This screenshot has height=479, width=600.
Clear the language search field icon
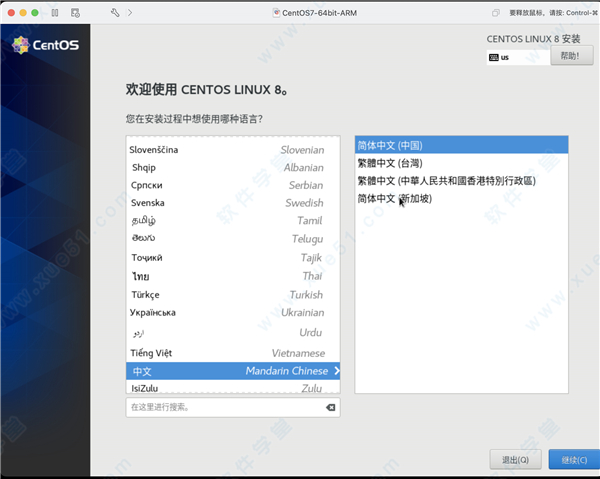pyautogui.click(x=331, y=407)
